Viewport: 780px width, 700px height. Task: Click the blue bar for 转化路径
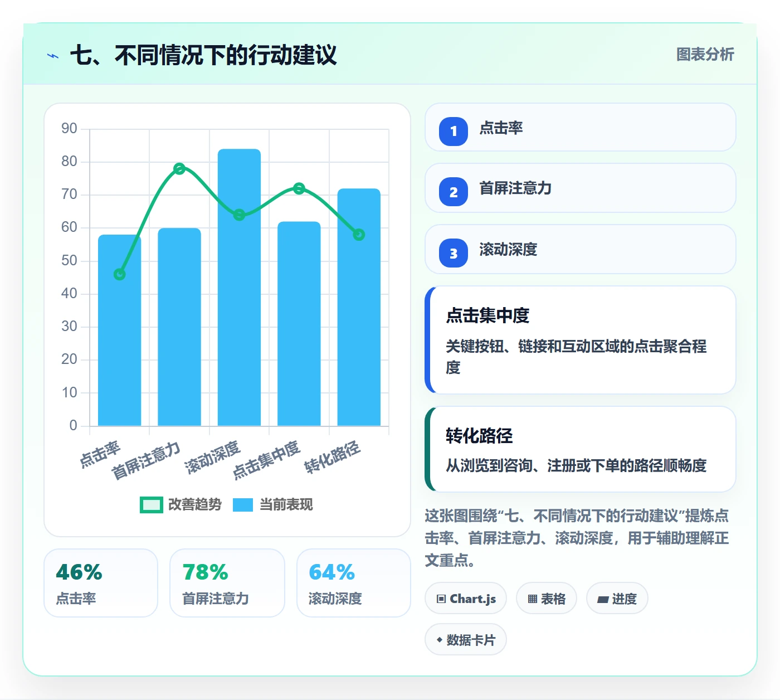359,307
